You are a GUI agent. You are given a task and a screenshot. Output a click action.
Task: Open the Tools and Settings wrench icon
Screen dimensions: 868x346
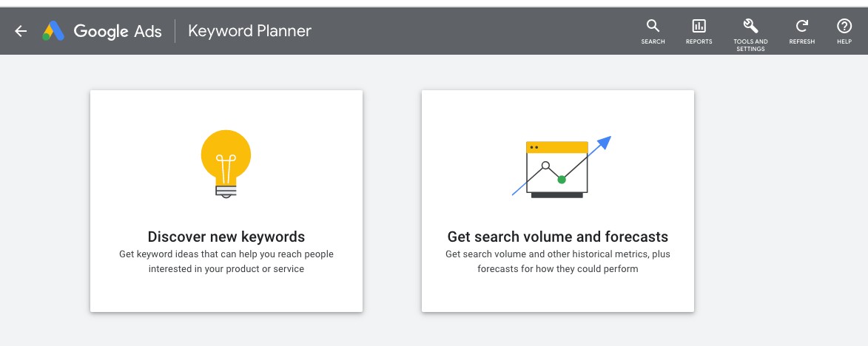[750, 27]
